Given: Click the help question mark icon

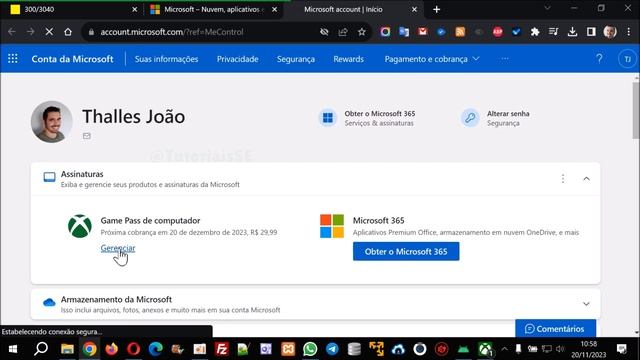Looking at the screenshot, I should coord(599,59).
